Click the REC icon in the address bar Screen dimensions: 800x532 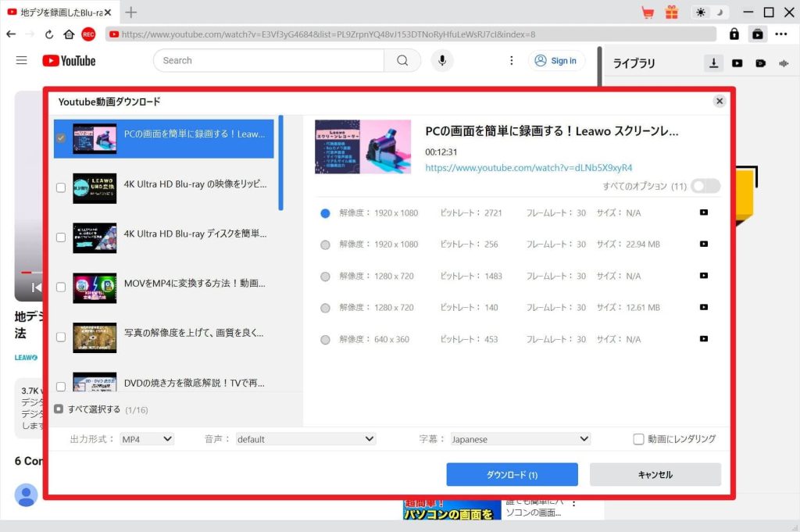click(x=88, y=34)
